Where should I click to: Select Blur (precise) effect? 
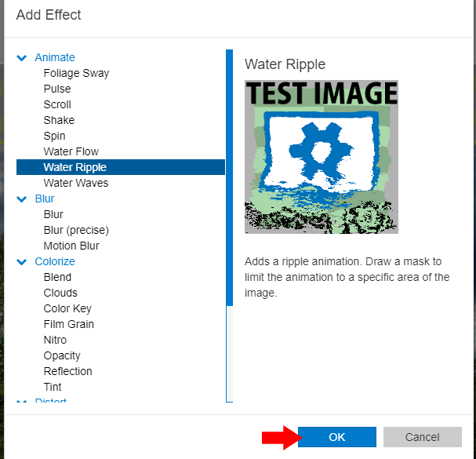point(76,230)
